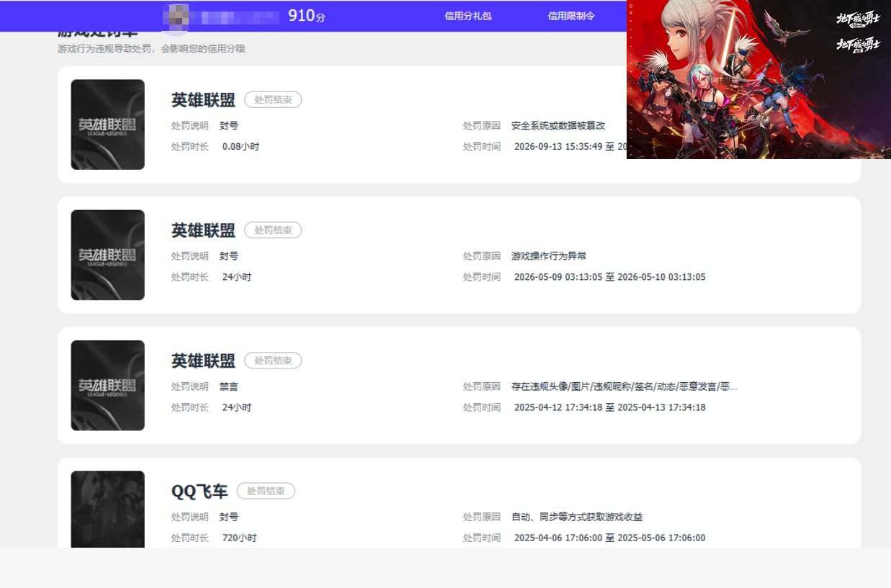891x588 pixels.
Task: Select the QQ飞车 title text
Action: pos(200,492)
